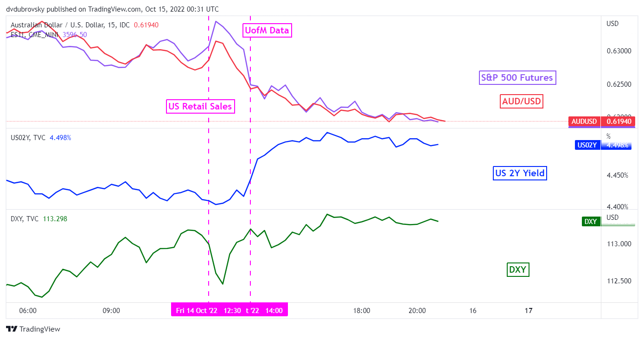Image resolution: width=644 pixels, height=339 pixels.
Task: Click the Fri 14 Oct '22 12:30 time marker
Action: point(208,310)
